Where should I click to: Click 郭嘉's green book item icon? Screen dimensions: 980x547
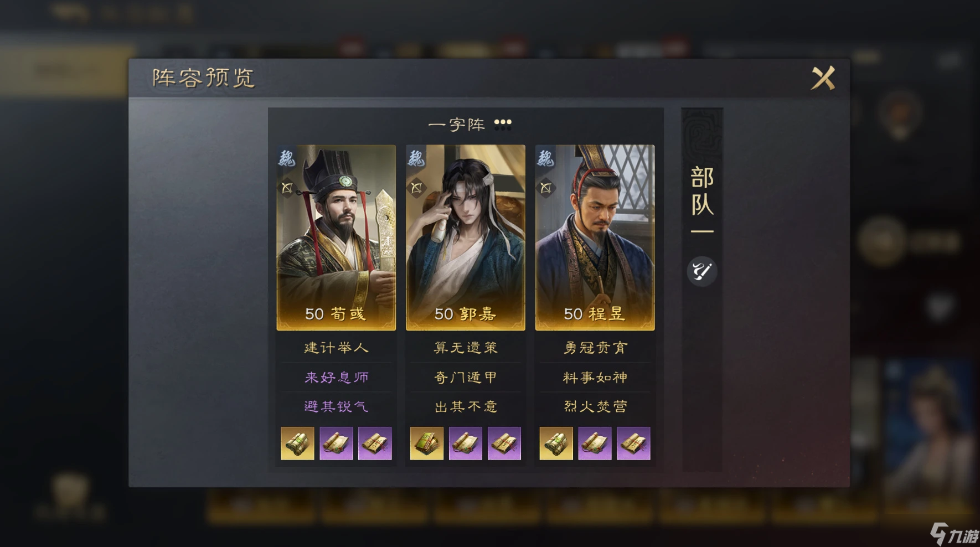pos(427,443)
